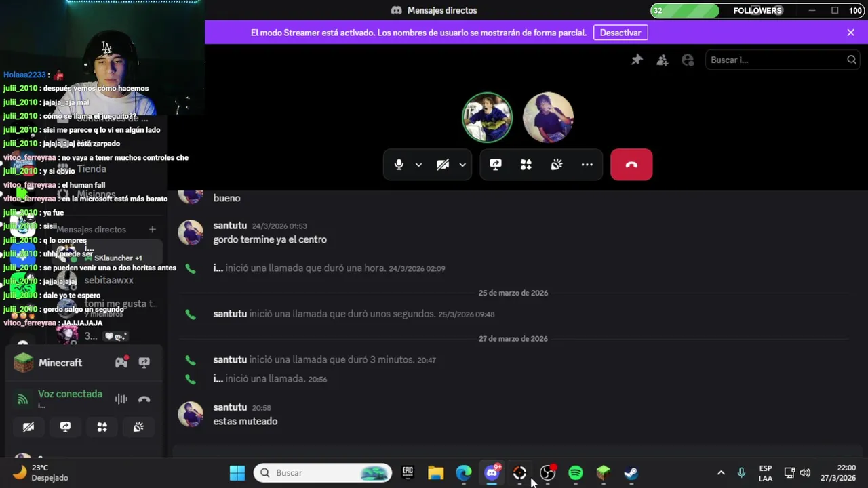Open the 23°C Despejado weather widget

coord(41,473)
